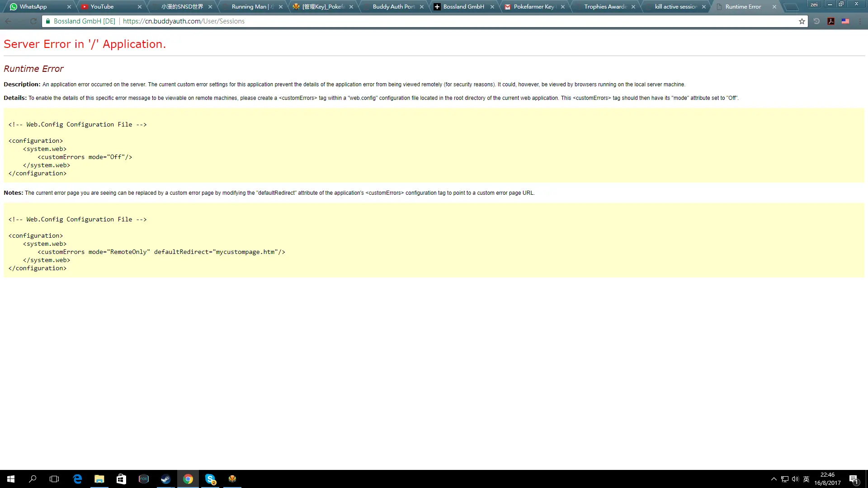Viewport: 868px width, 488px height.
Task: Click the customErrors mode="Off" code line
Action: [85, 157]
